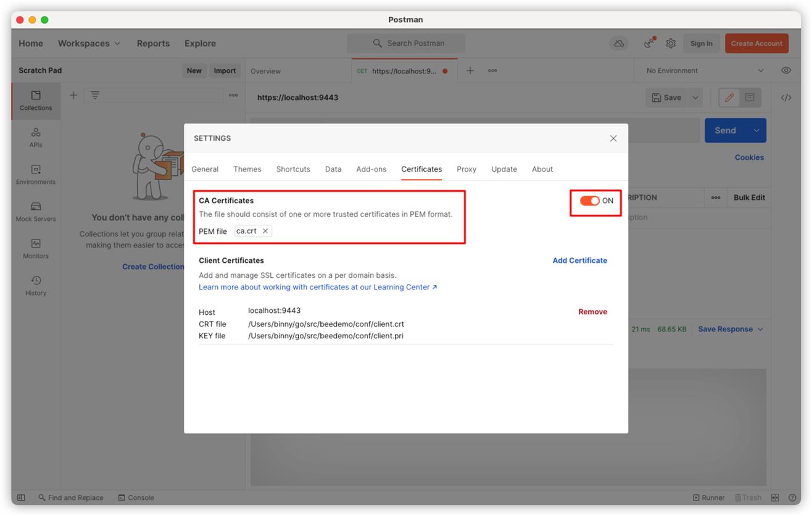Click the Import button in Scratch Pad

[x=225, y=70]
